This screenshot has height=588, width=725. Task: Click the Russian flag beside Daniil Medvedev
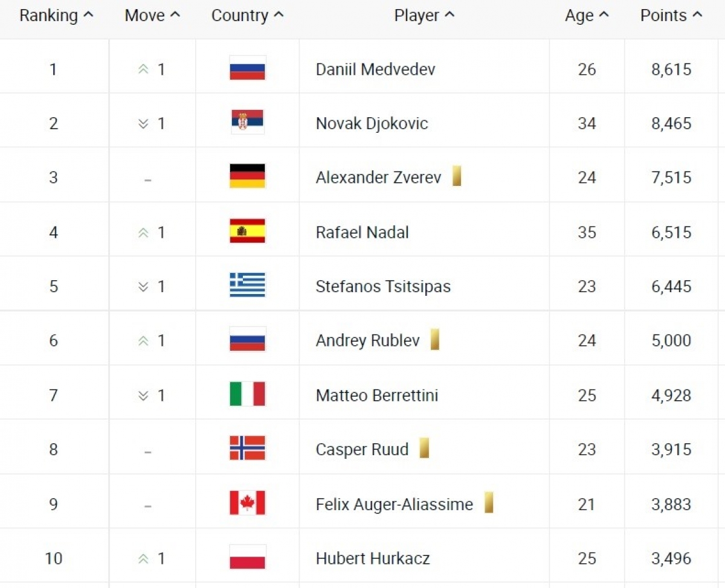pyautogui.click(x=247, y=68)
